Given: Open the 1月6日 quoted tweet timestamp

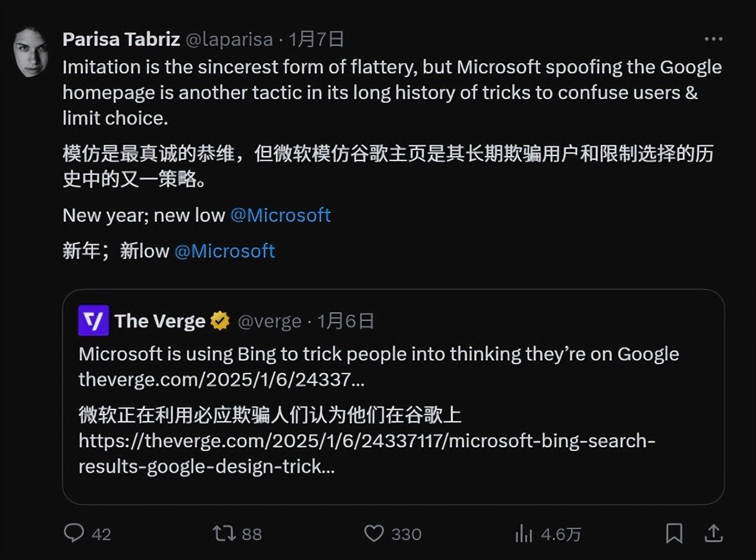Looking at the screenshot, I should pos(346,321).
